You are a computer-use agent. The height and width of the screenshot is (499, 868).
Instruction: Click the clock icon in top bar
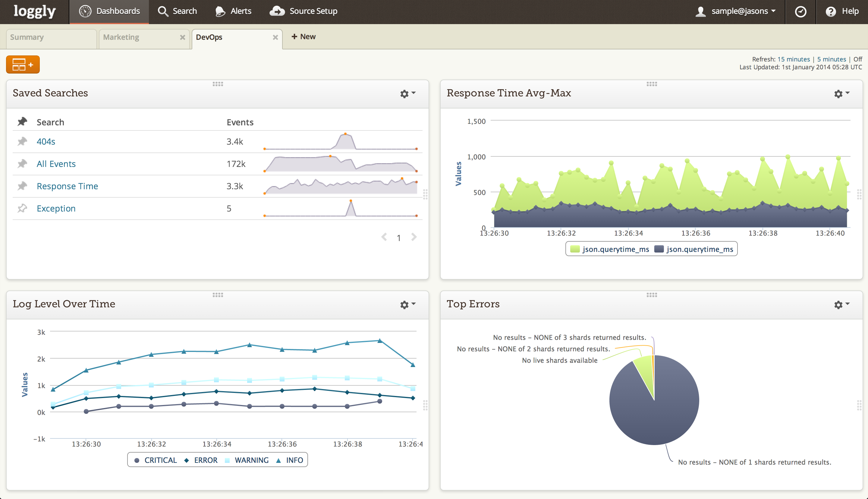800,12
